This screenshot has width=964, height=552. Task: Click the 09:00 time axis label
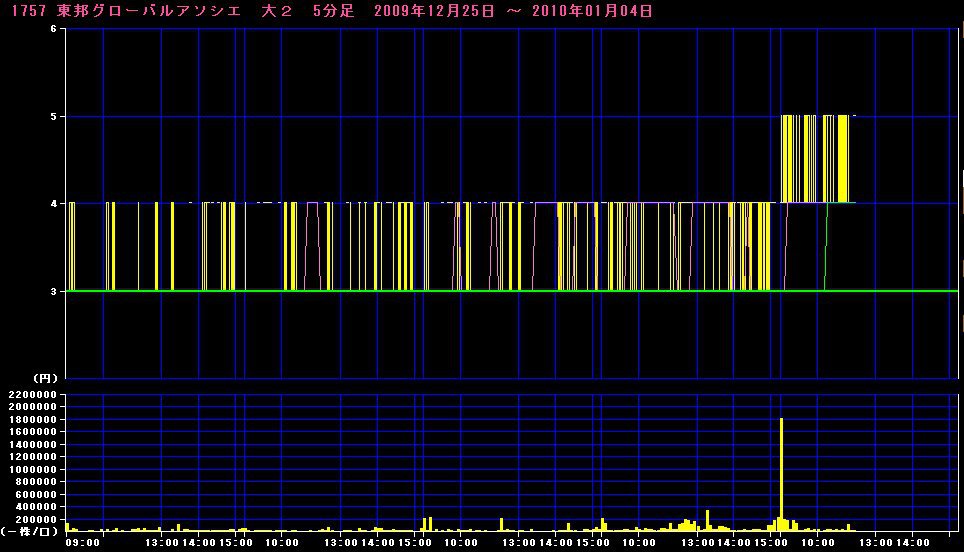[x=82, y=543]
